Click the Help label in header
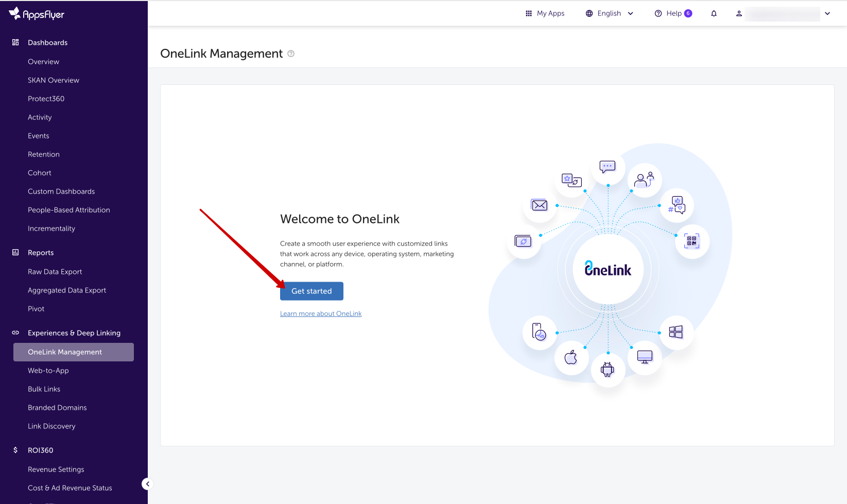 [x=674, y=13]
